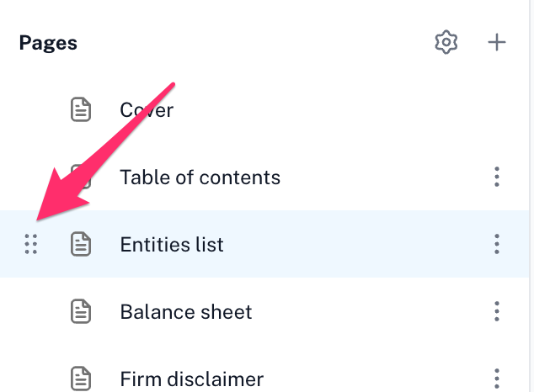Image resolution: width=534 pixels, height=392 pixels.
Task: Open the Table of contents options menu
Action: [497, 177]
